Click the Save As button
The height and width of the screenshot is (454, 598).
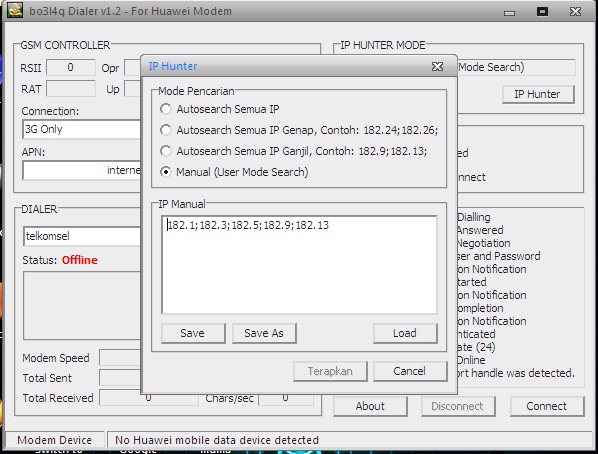(264, 333)
